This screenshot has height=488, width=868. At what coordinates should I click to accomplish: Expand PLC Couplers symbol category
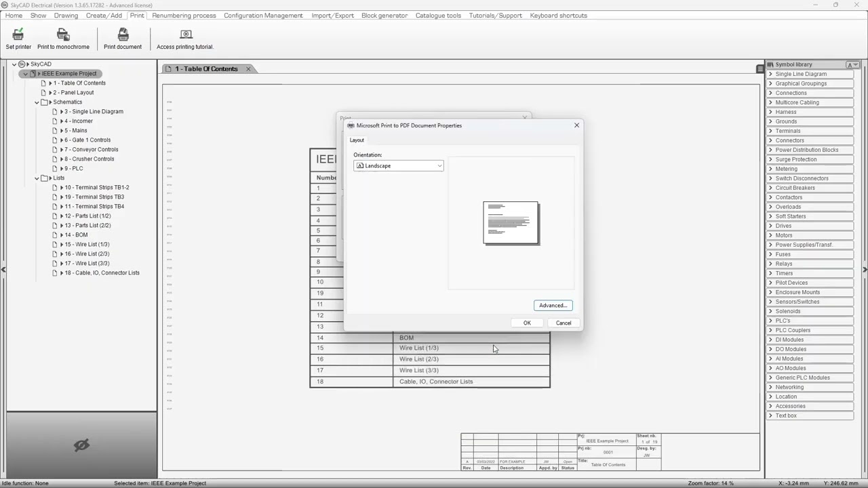(770, 330)
